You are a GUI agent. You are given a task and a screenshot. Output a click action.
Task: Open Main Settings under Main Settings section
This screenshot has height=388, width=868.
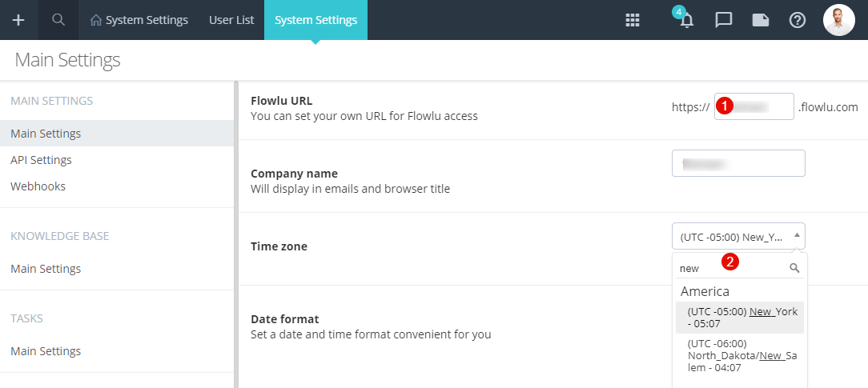point(117,134)
